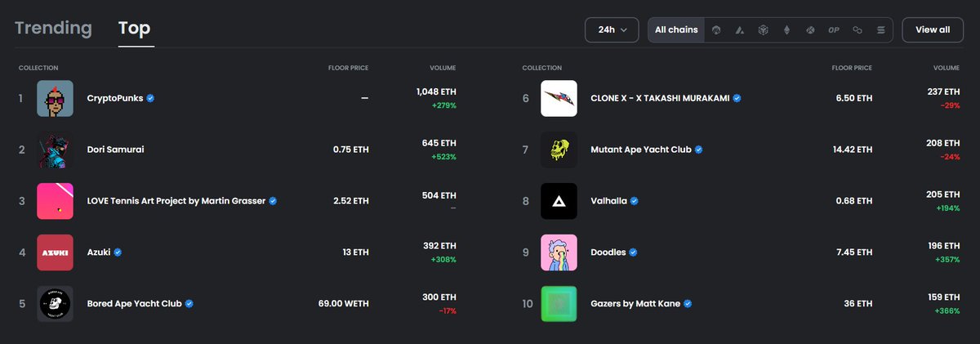Click Bored Ape volume change -17%
The width and height of the screenshot is (980, 344).
pyautogui.click(x=447, y=311)
